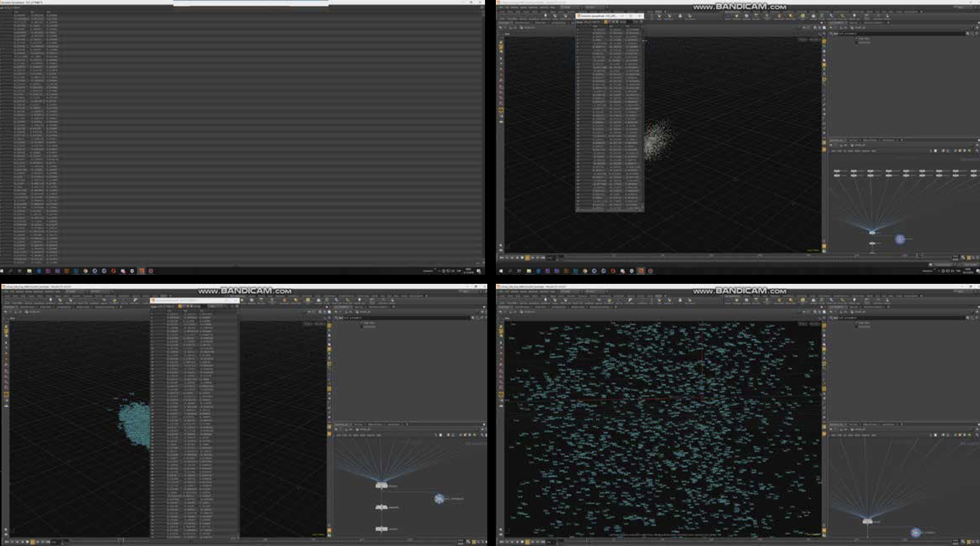Select the merge node in bottom-left network editor
This screenshot has height=546, width=980.
[381, 486]
